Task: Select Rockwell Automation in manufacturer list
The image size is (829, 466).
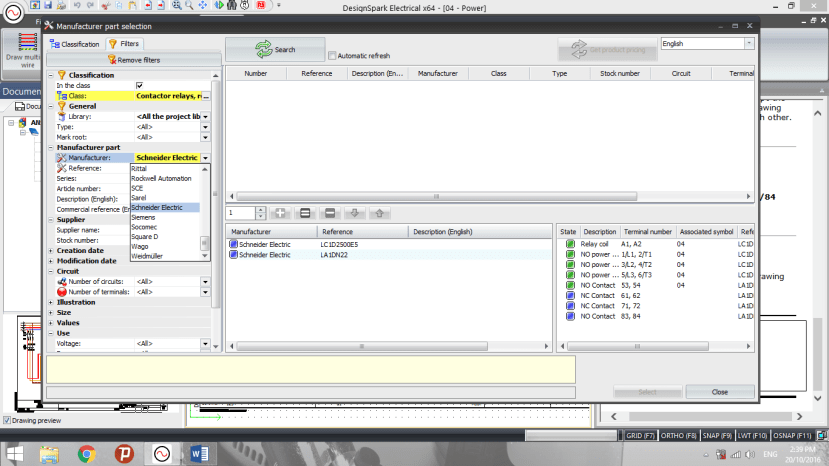Action: coord(165,178)
